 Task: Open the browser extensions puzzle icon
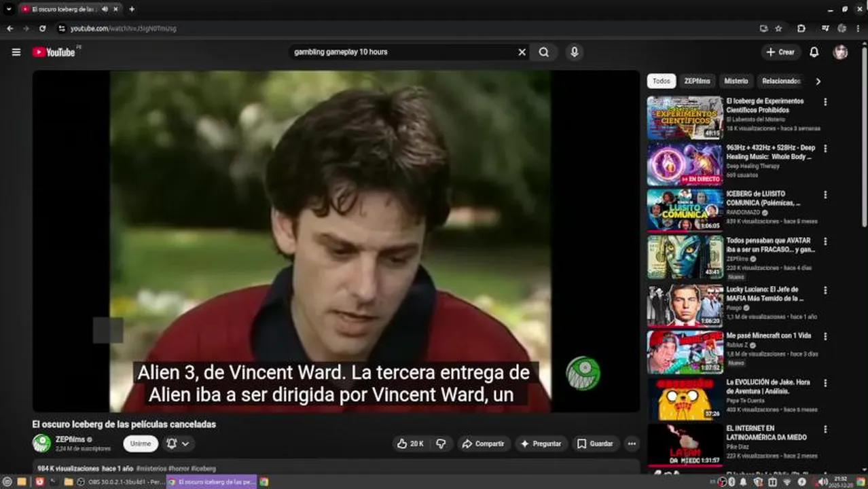(801, 29)
